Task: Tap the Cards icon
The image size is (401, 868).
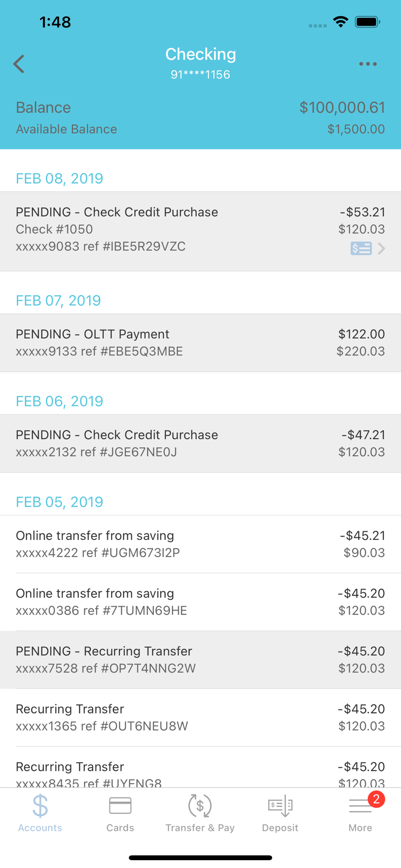Action: click(120, 806)
